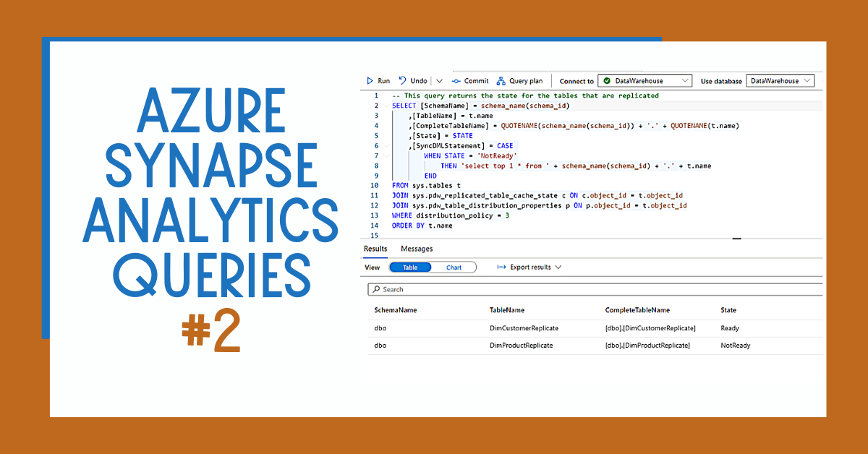Click dbo in the DimProductReplicate row

coord(380,346)
